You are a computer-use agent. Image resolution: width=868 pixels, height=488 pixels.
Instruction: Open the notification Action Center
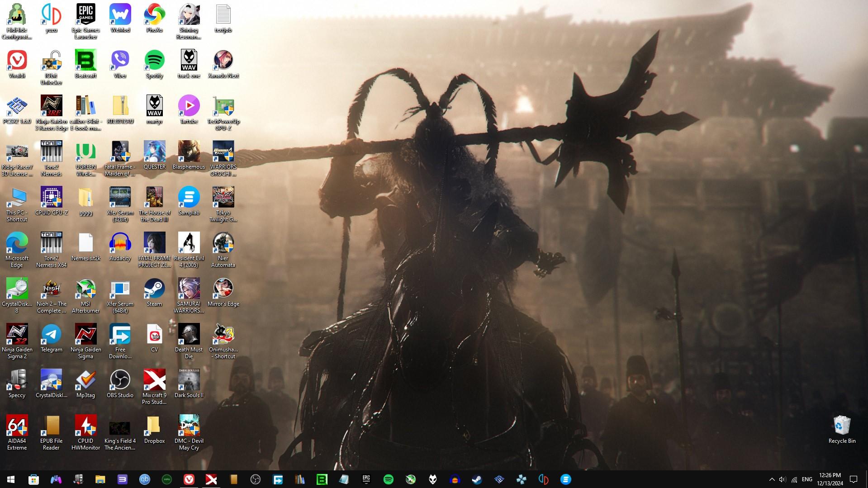point(854,479)
